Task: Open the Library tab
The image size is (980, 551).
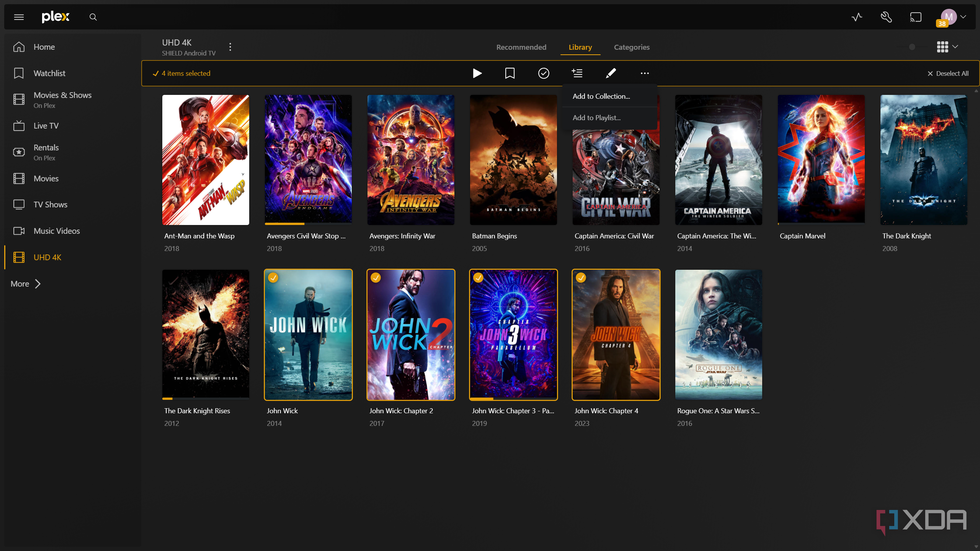Action: 580,47
